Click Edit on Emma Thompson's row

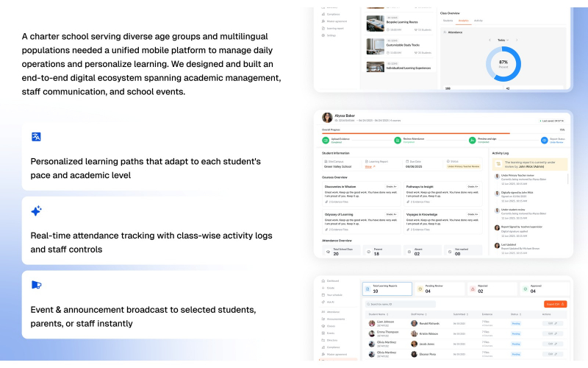pyautogui.click(x=553, y=333)
